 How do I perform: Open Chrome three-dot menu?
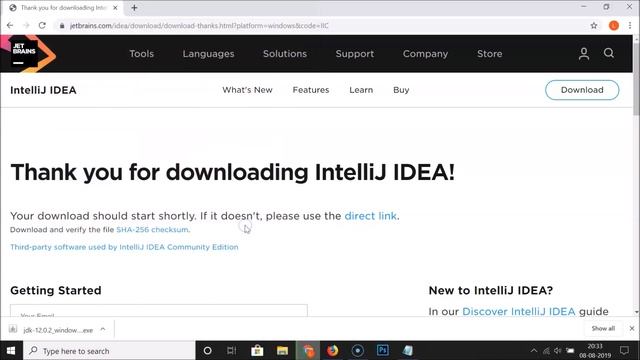pos(630,25)
